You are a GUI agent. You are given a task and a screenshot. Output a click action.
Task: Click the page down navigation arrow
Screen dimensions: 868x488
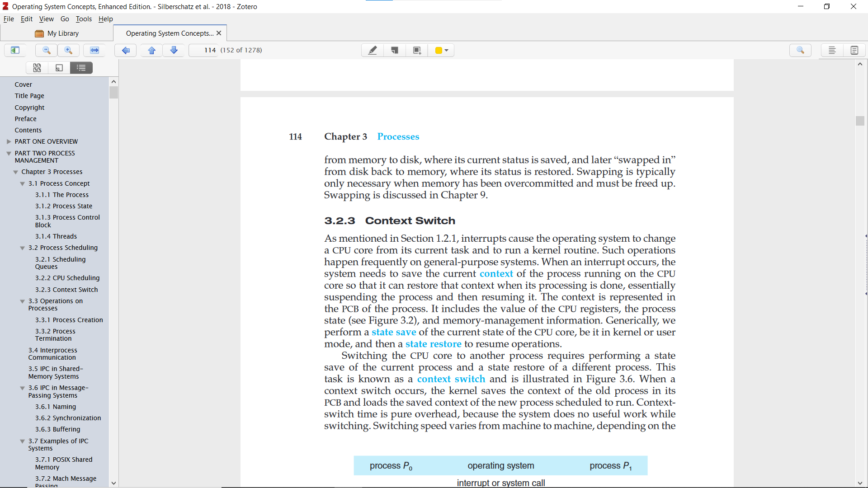pos(174,50)
